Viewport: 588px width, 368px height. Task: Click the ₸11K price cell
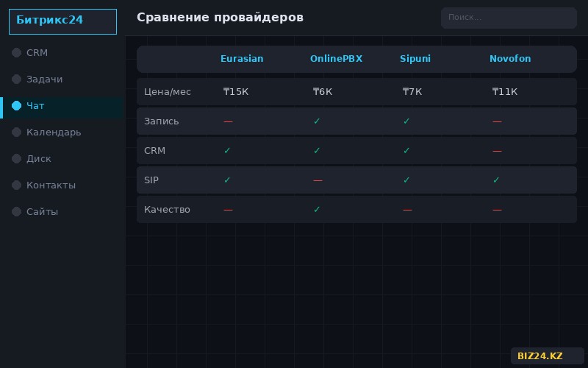tap(505, 91)
